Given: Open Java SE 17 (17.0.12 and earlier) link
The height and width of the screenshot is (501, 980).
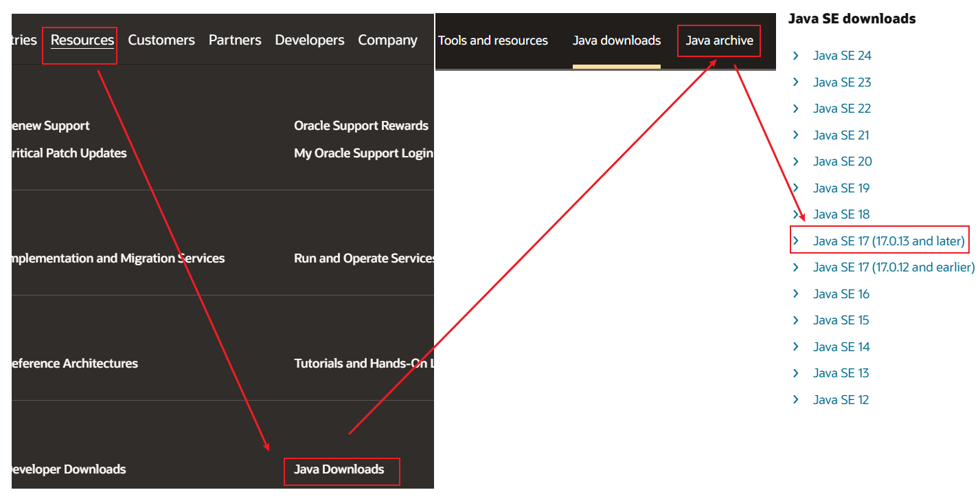Looking at the screenshot, I should click(893, 267).
